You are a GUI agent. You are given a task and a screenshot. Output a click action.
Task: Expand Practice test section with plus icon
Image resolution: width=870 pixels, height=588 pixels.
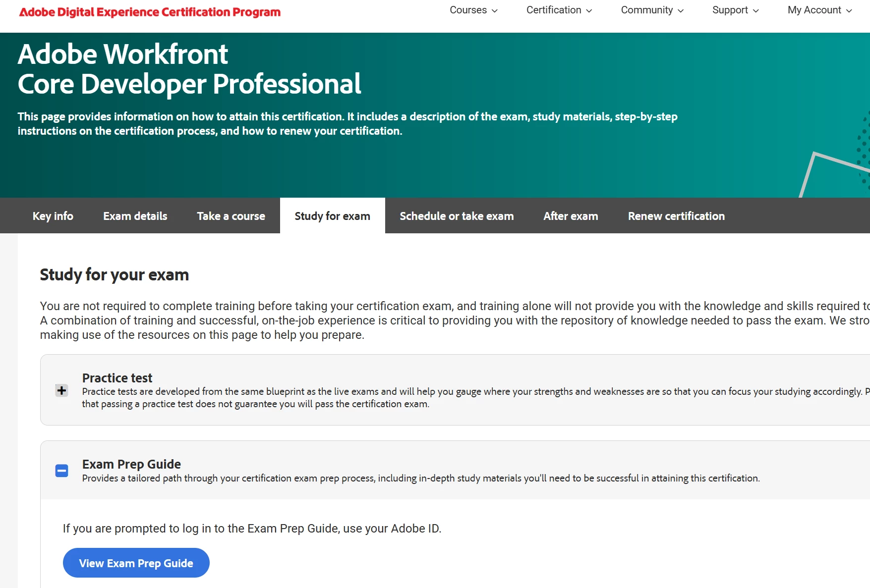(61, 390)
